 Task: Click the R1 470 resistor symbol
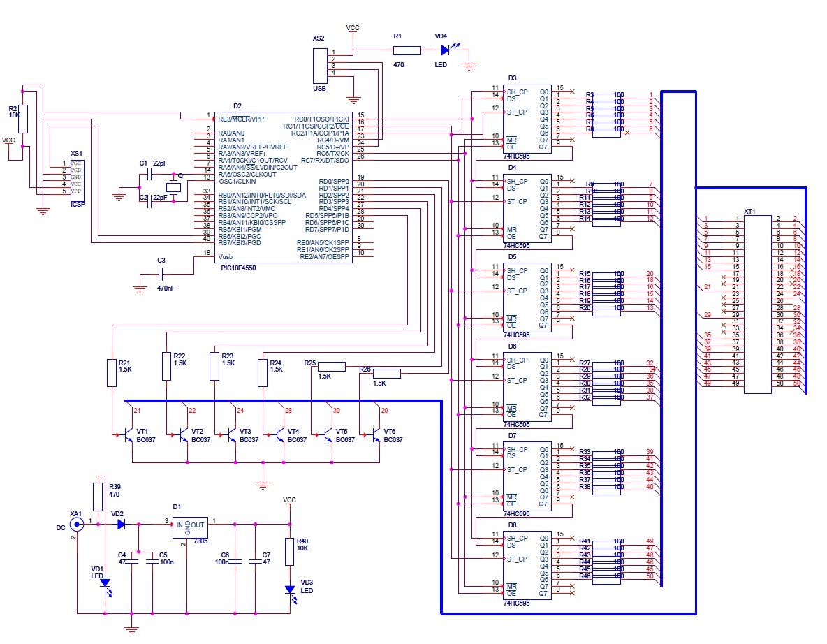pos(407,50)
